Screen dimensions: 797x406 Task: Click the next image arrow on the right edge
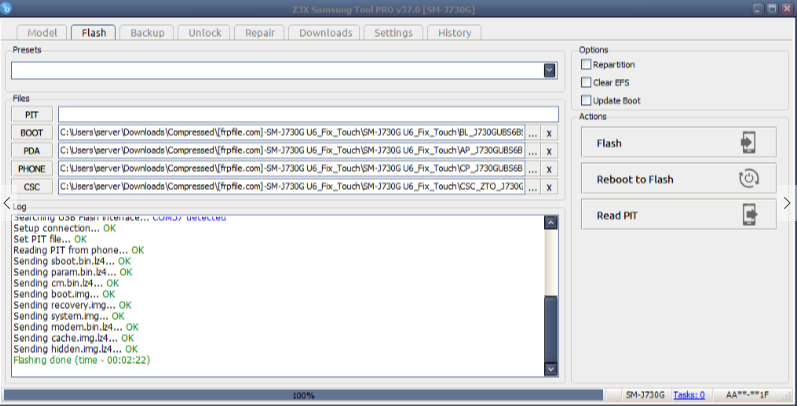coord(787,203)
